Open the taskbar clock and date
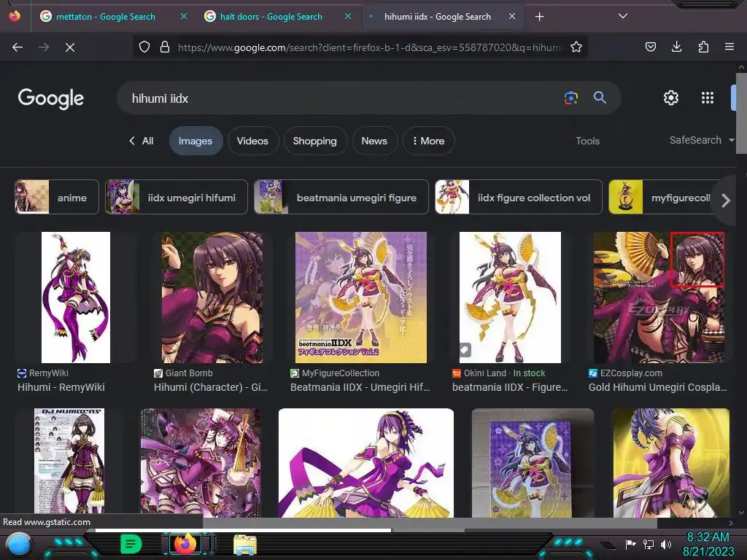Image resolution: width=747 pixels, height=560 pixels. tap(708, 544)
